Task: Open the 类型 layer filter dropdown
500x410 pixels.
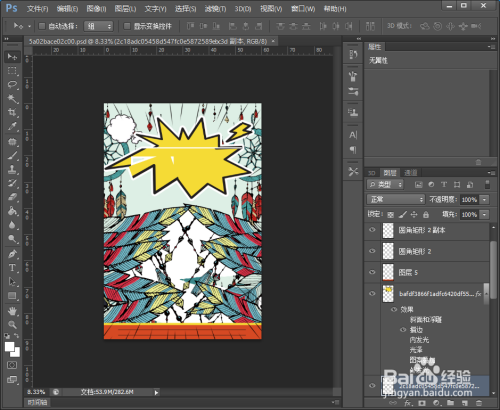Action: (385, 184)
